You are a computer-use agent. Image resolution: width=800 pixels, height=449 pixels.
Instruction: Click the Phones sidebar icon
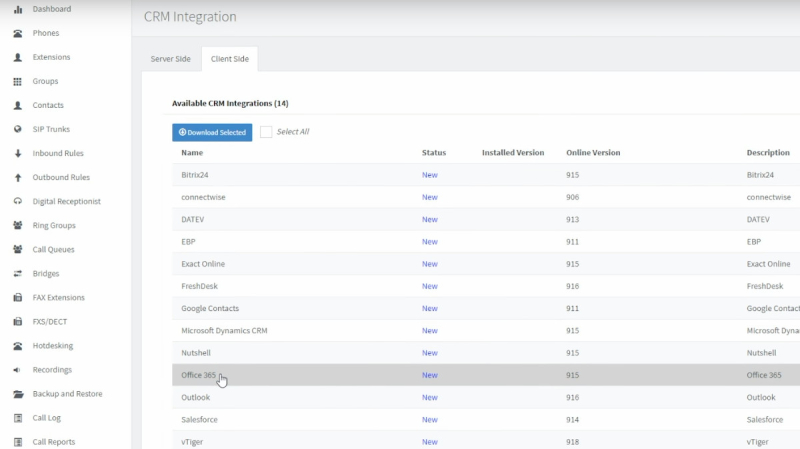(18, 33)
